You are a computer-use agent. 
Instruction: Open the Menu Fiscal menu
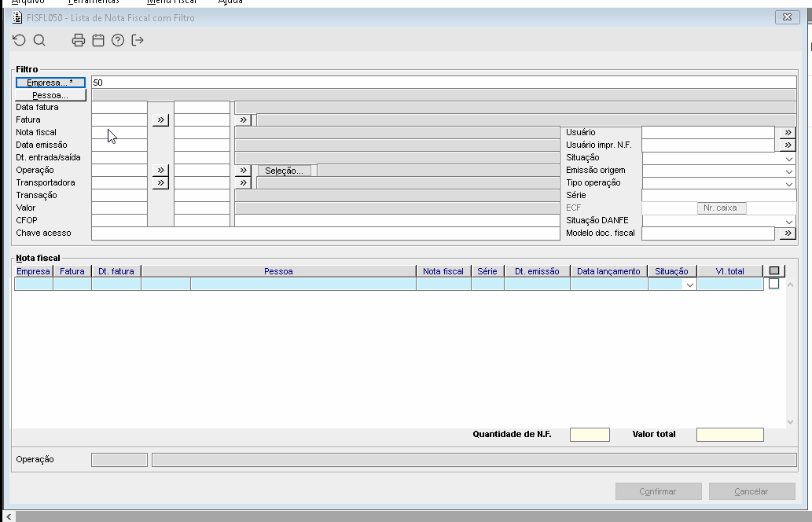171,2
